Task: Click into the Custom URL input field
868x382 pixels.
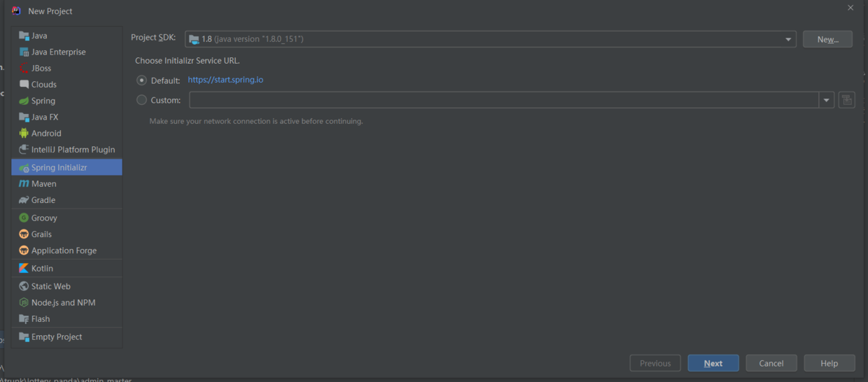Action: pos(504,100)
